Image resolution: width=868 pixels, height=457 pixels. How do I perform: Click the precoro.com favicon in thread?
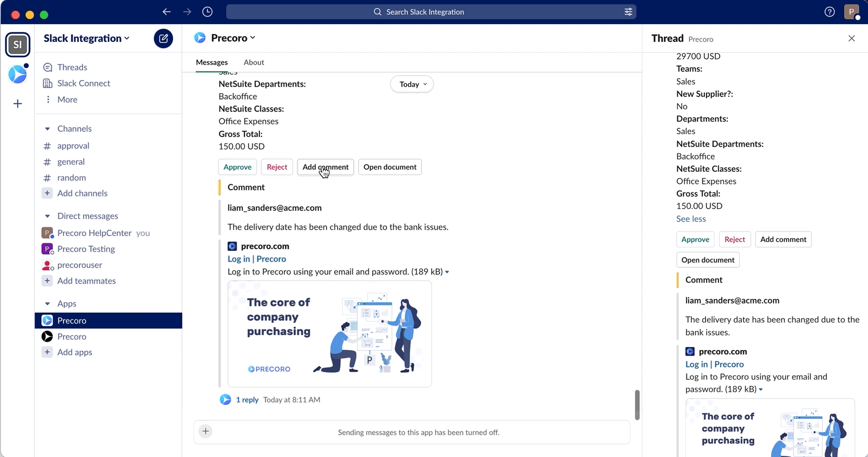690,352
